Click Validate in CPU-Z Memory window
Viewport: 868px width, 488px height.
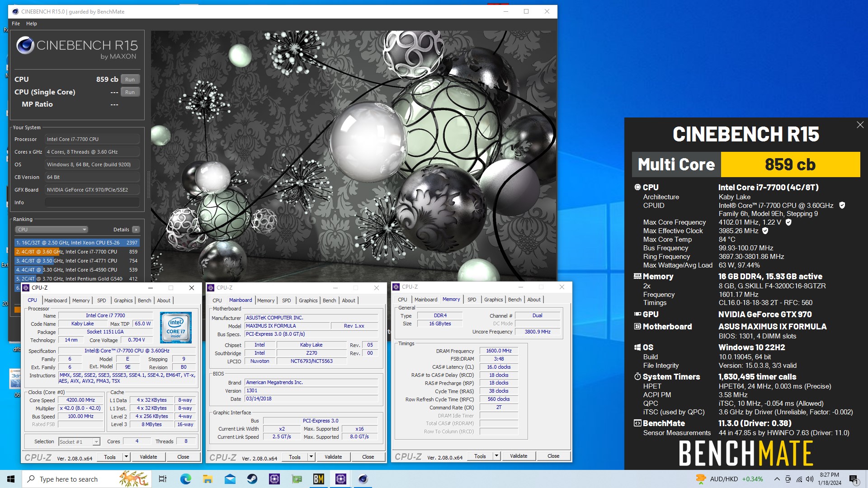[x=519, y=456]
